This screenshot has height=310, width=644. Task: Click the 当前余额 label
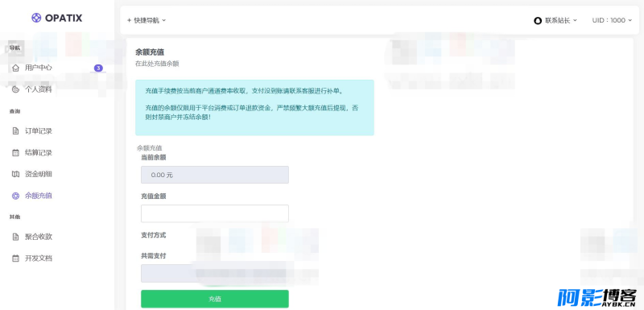154,158
